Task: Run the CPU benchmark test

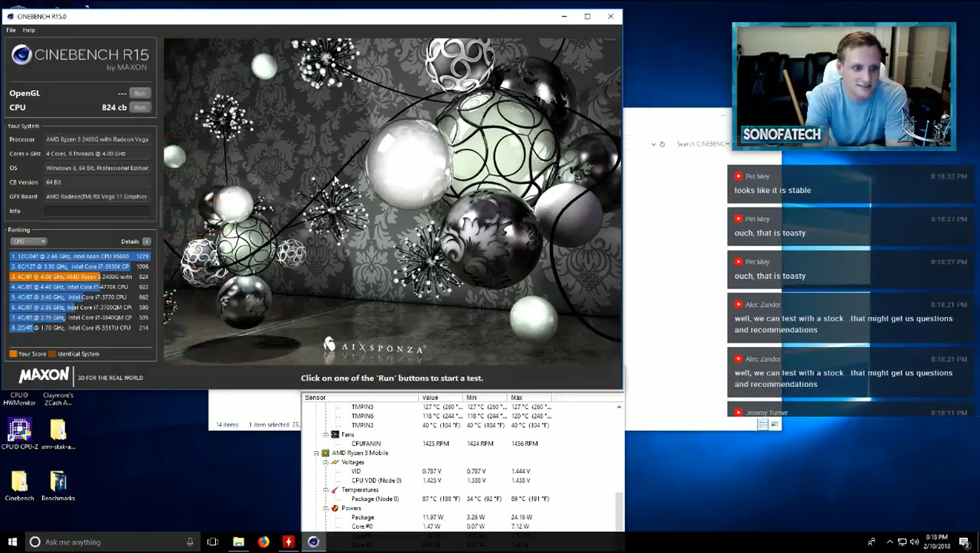Action: click(140, 107)
